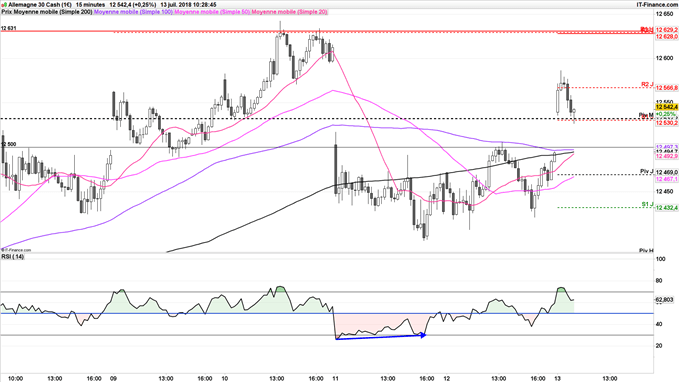679x382 pixels.
Task: Click the date 11 on the time axis
Action: [x=336, y=378]
